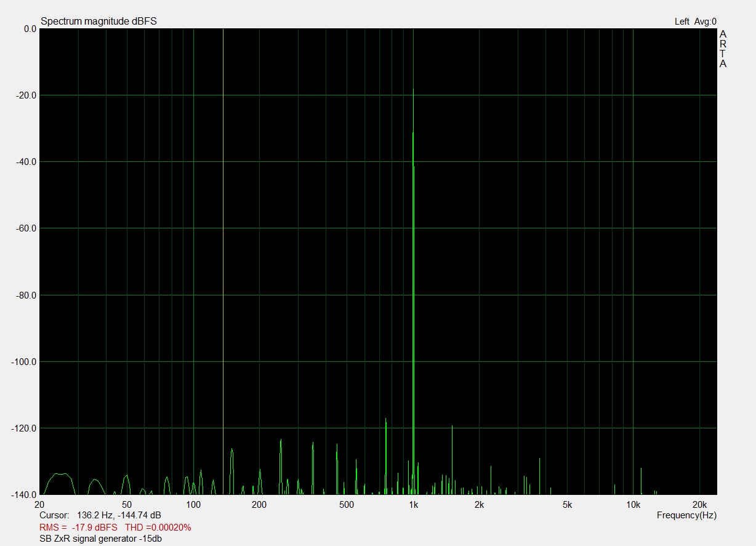
Task: Click the 'RMS = -17.9 dBFS' red text
Action: pos(78,528)
